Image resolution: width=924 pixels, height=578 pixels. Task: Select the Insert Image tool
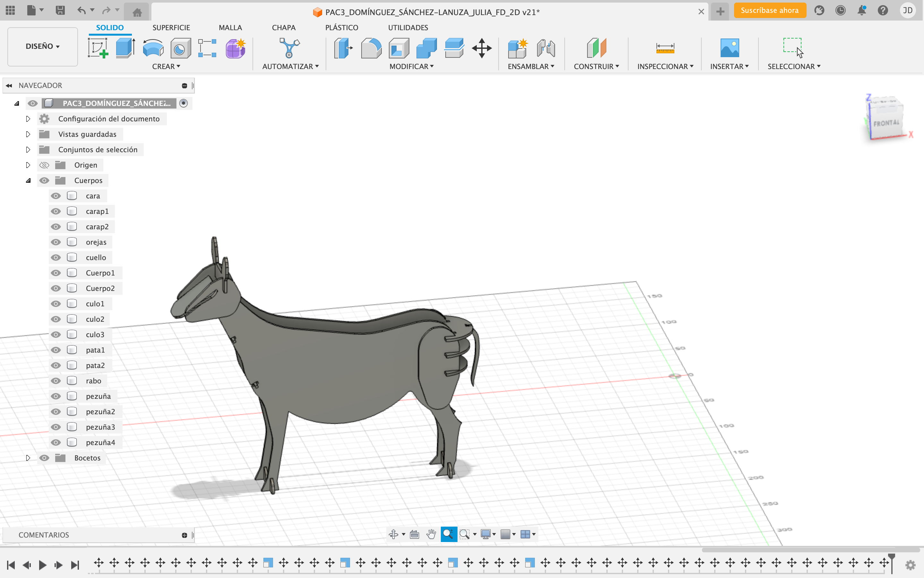point(729,48)
